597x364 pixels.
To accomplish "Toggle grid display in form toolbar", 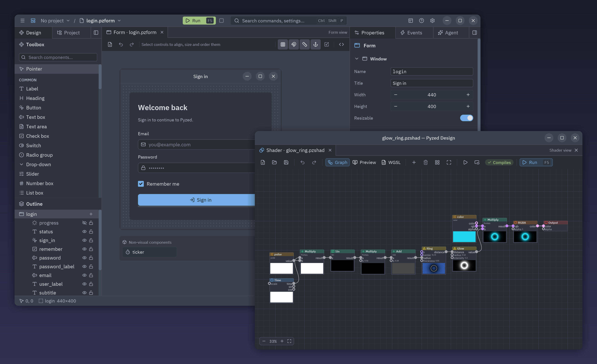I will coord(283,44).
